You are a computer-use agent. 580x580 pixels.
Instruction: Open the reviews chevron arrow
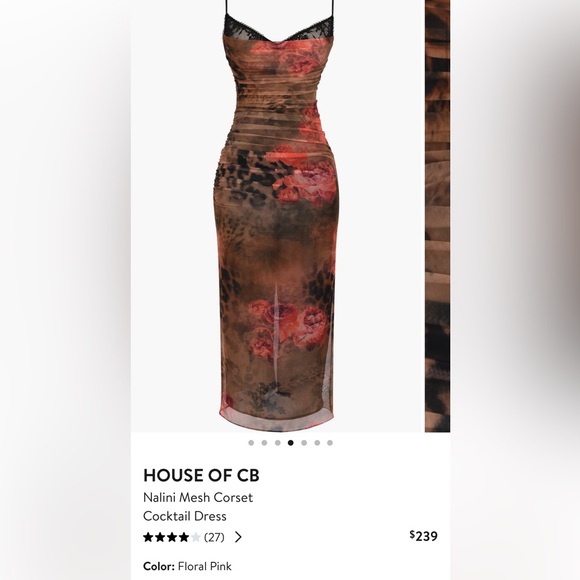[239, 537]
